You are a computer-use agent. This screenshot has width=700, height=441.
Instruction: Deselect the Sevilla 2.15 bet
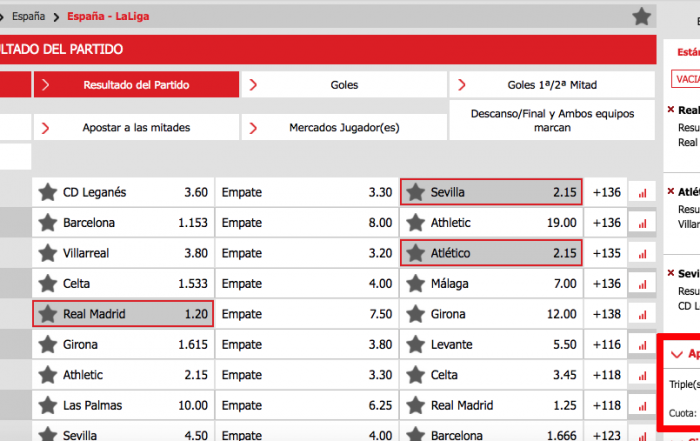tap(491, 192)
